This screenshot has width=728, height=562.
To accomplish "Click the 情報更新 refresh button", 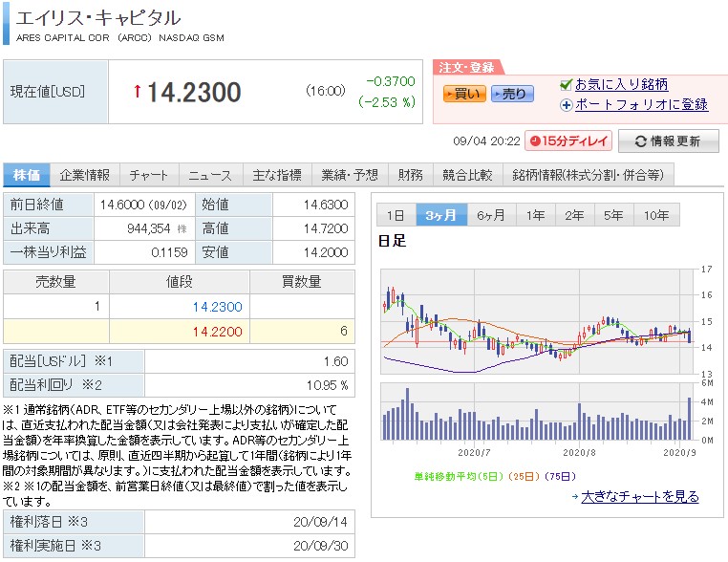I will (x=668, y=141).
